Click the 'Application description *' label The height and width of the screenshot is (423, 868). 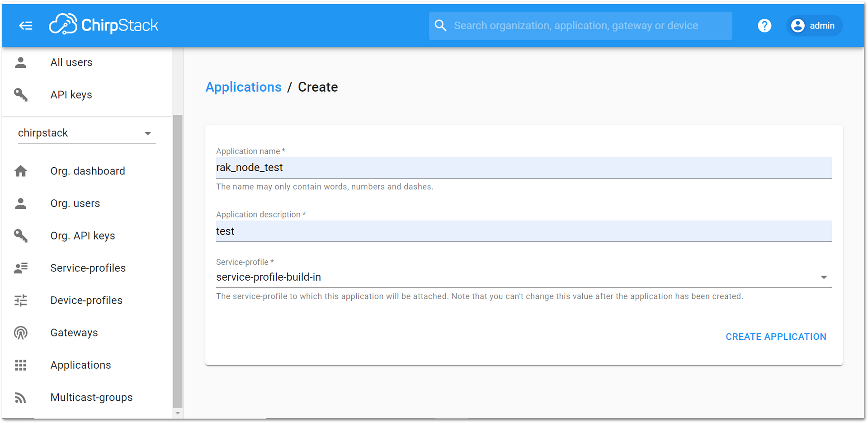(261, 215)
